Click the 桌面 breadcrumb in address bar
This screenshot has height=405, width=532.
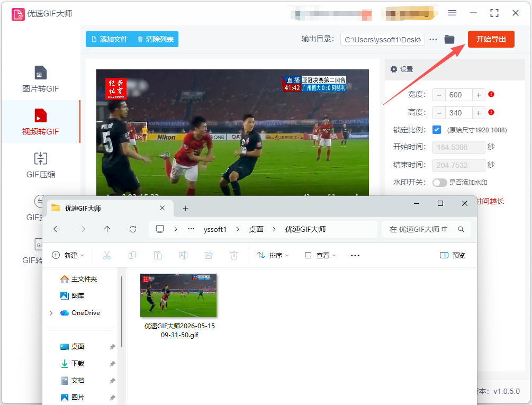click(x=256, y=230)
